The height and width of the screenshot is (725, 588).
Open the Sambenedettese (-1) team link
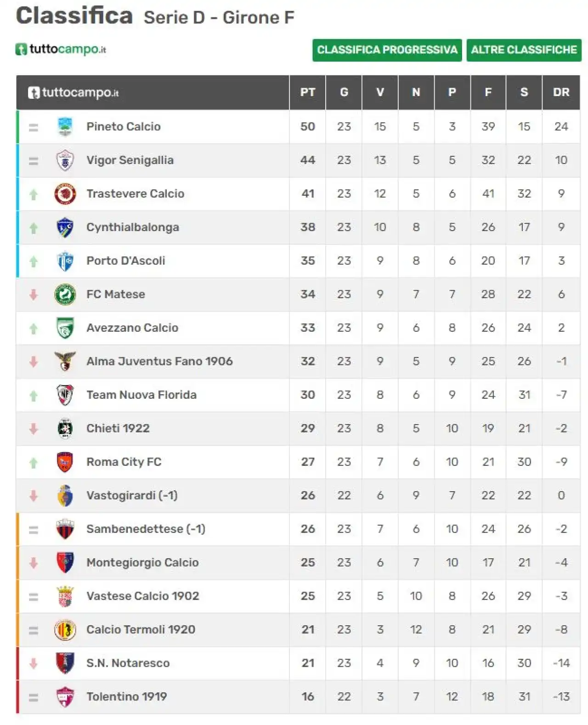click(x=146, y=529)
